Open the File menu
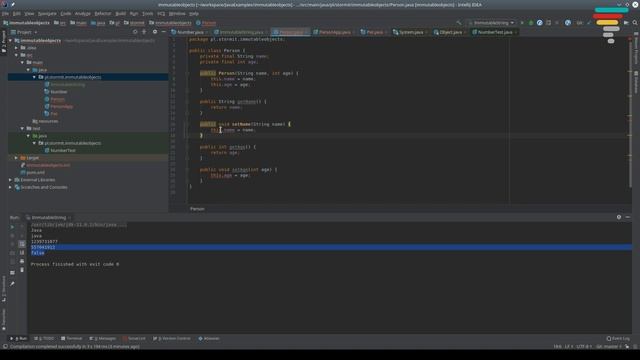 tap(5, 13)
